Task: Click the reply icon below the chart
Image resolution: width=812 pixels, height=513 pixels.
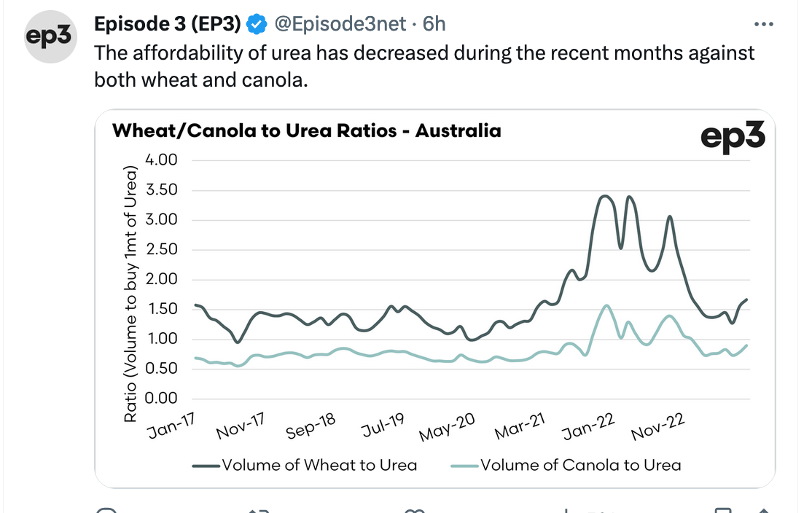Action: (x=106, y=510)
